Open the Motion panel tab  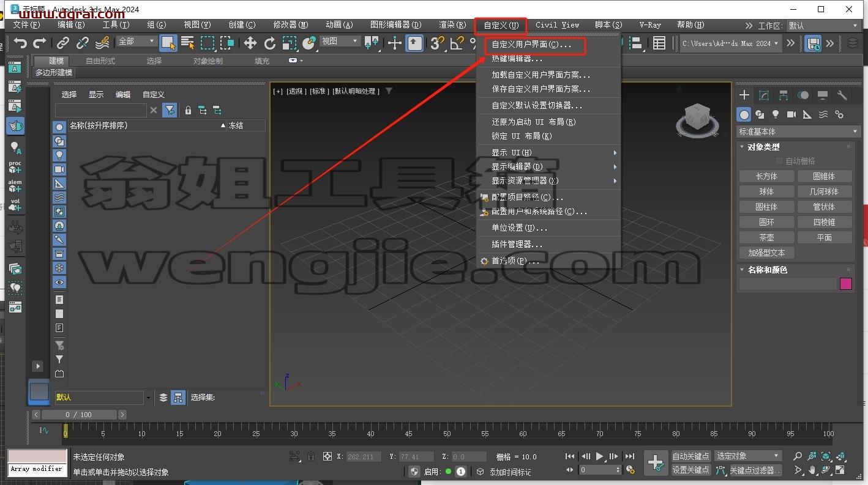pos(803,95)
